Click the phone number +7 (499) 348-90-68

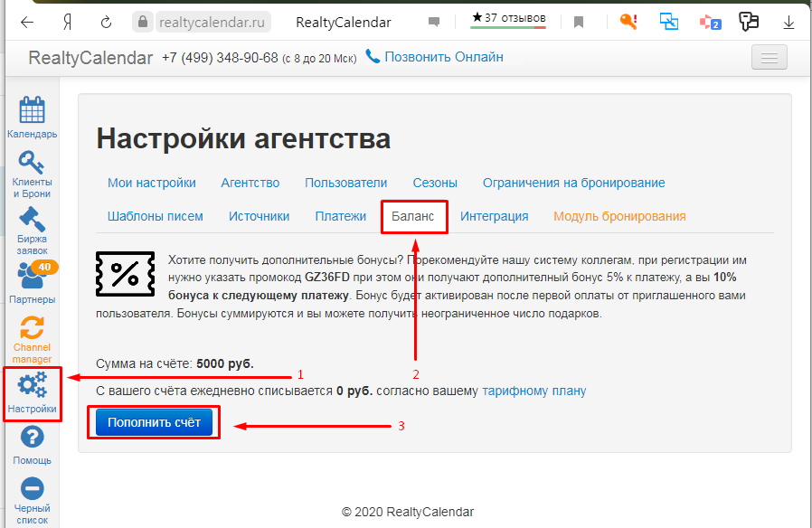[220, 58]
